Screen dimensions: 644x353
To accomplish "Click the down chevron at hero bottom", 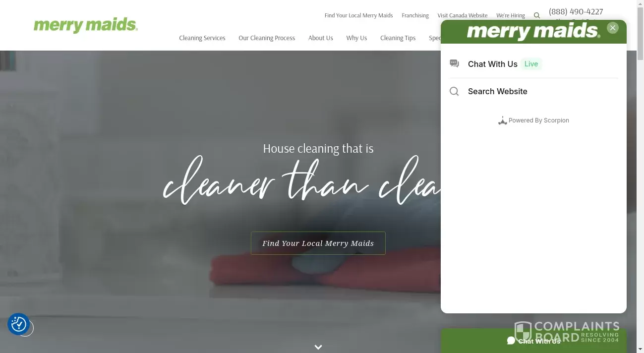I will [x=318, y=347].
